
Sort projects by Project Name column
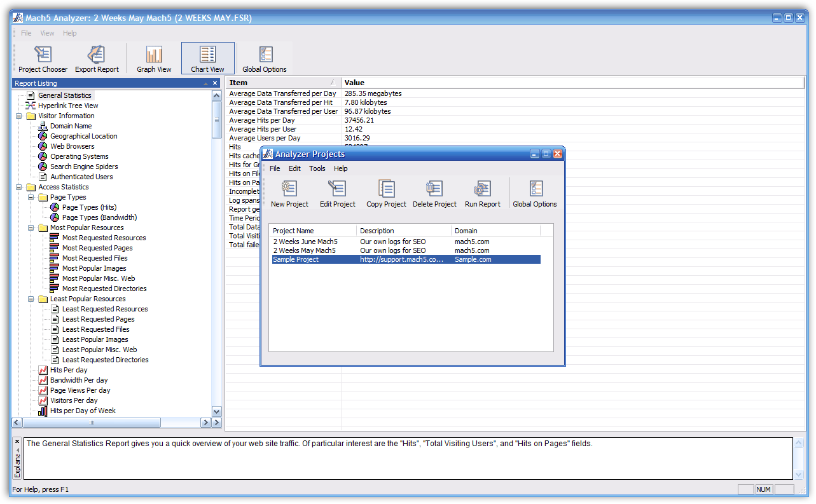tap(314, 231)
